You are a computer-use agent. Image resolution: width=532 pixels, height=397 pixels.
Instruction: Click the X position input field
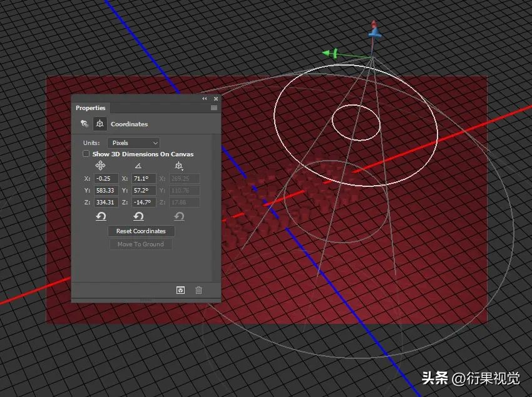[x=106, y=179]
